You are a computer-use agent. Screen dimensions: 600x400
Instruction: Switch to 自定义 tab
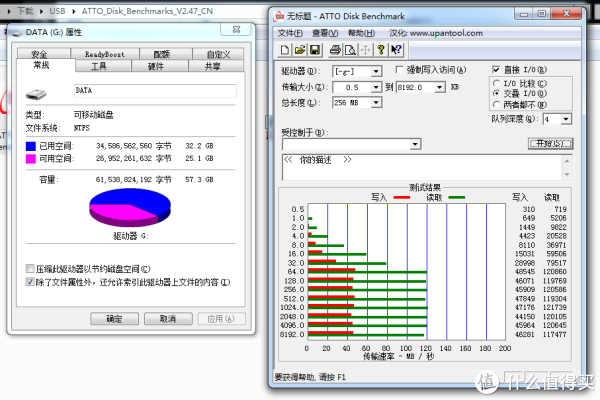click(218, 54)
